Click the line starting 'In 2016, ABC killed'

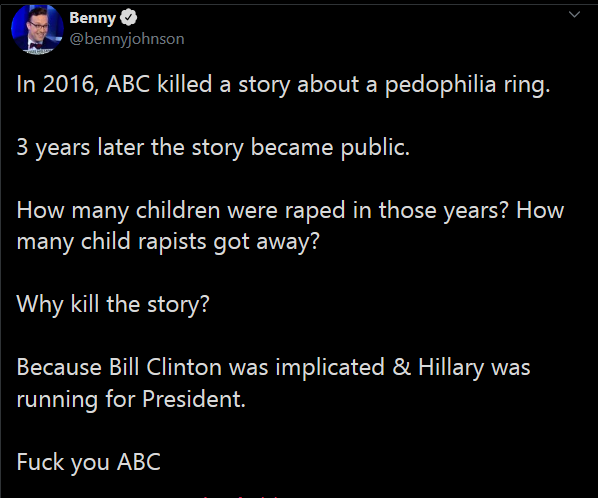tap(283, 85)
